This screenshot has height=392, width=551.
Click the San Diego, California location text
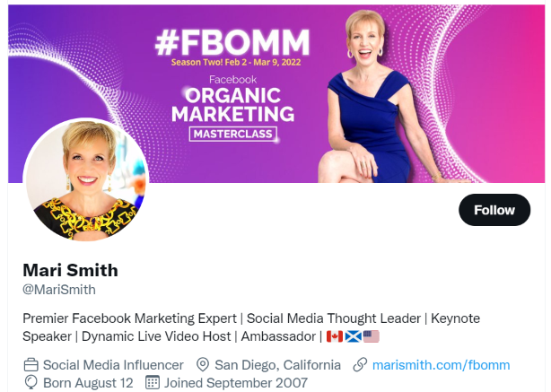(277, 365)
